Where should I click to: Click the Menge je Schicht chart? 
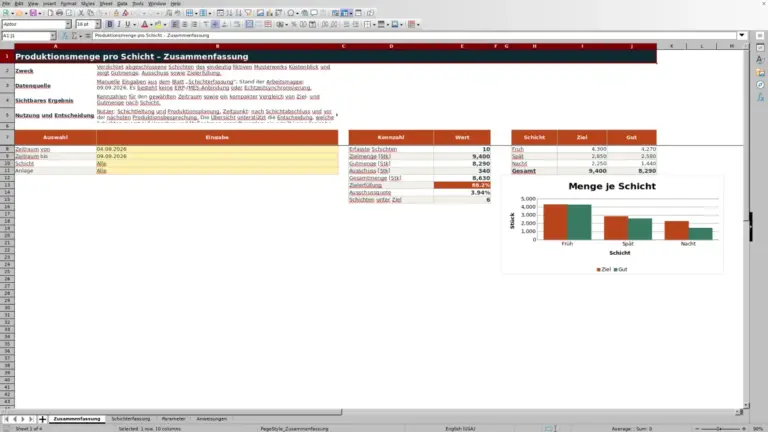[612, 225]
